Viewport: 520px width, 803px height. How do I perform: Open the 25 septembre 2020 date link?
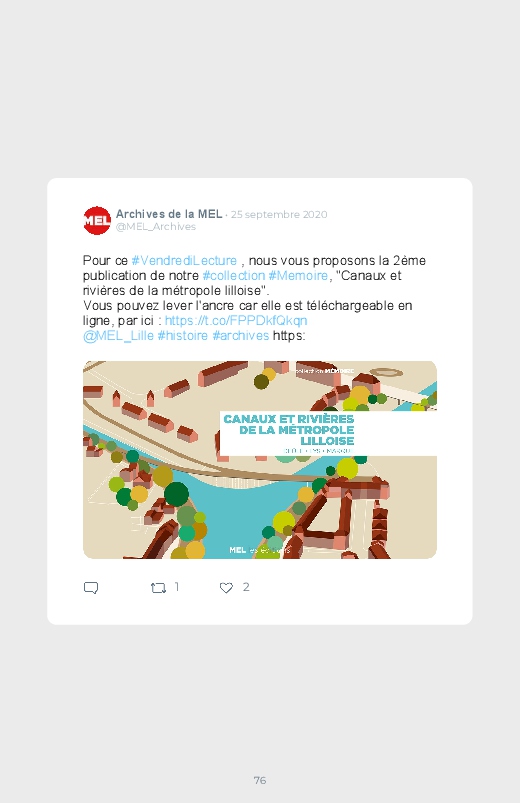pyautogui.click(x=279, y=214)
